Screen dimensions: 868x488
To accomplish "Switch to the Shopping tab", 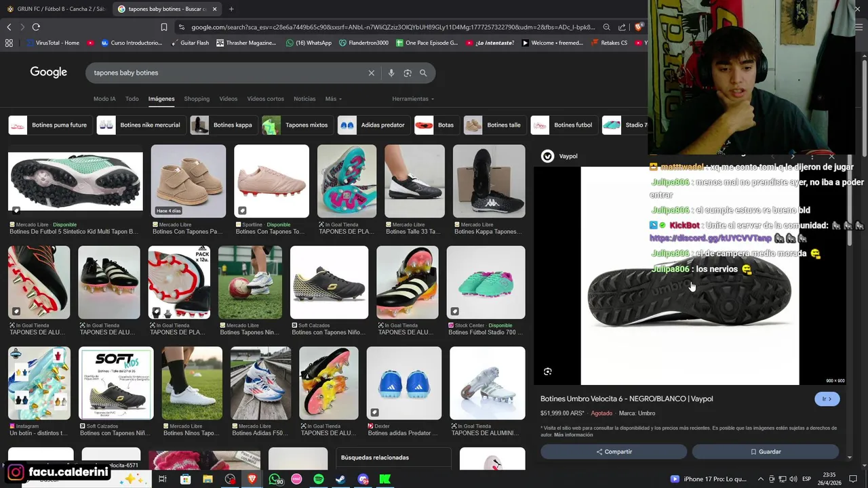I will click(x=197, y=99).
